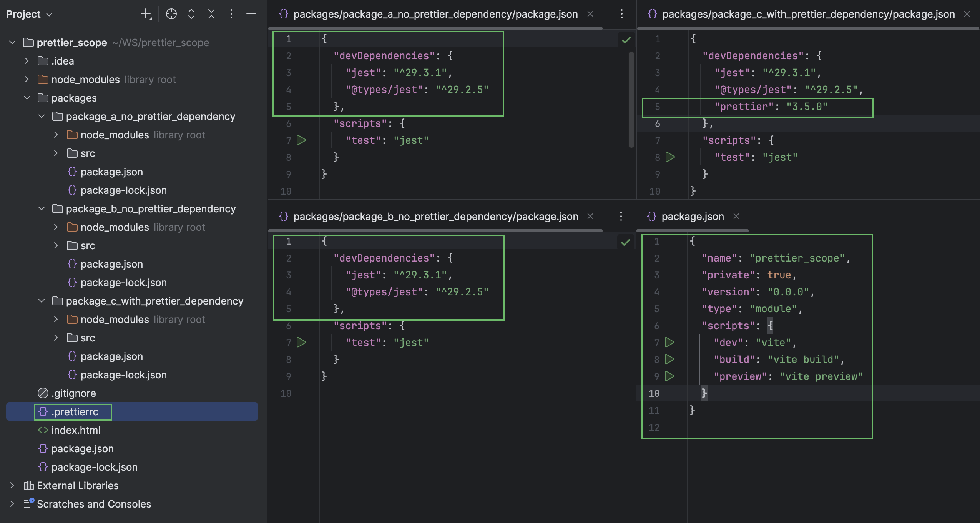Viewport: 980px width, 523px height.
Task: Select .gitignore in the project tree
Action: tap(73, 393)
